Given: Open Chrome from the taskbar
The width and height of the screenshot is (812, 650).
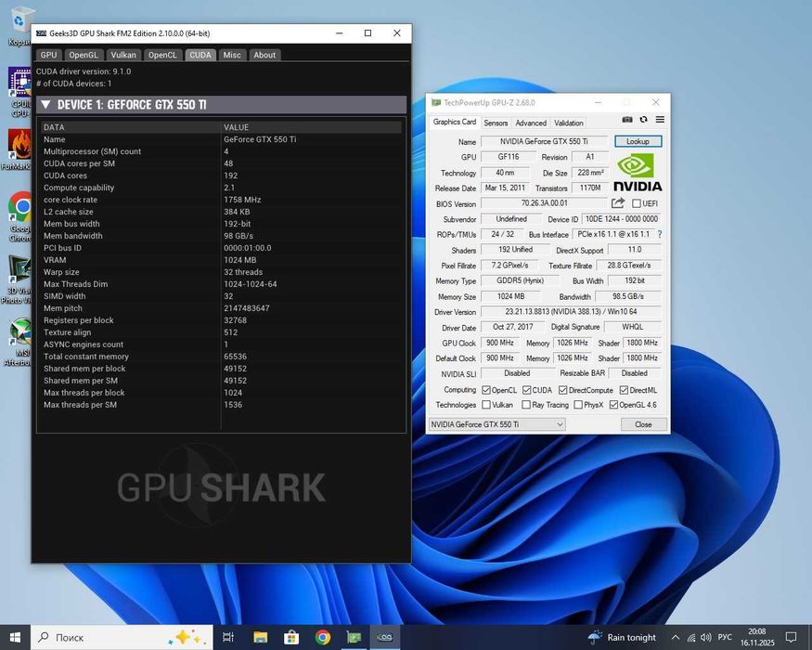Looking at the screenshot, I should [x=323, y=637].
